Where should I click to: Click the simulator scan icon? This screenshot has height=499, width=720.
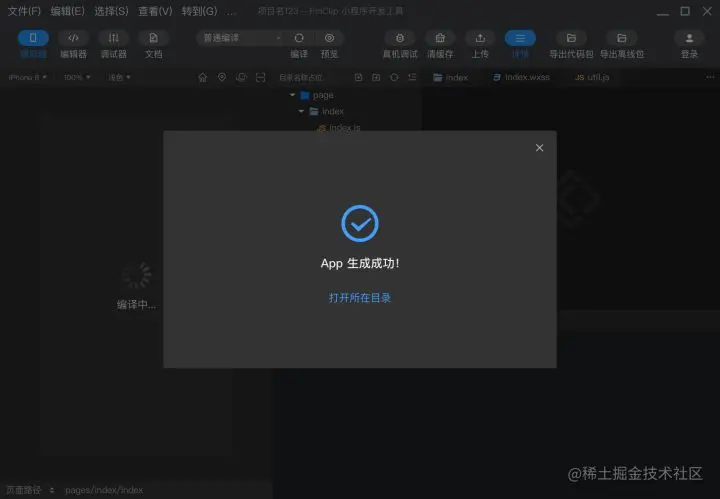point(260,77)
